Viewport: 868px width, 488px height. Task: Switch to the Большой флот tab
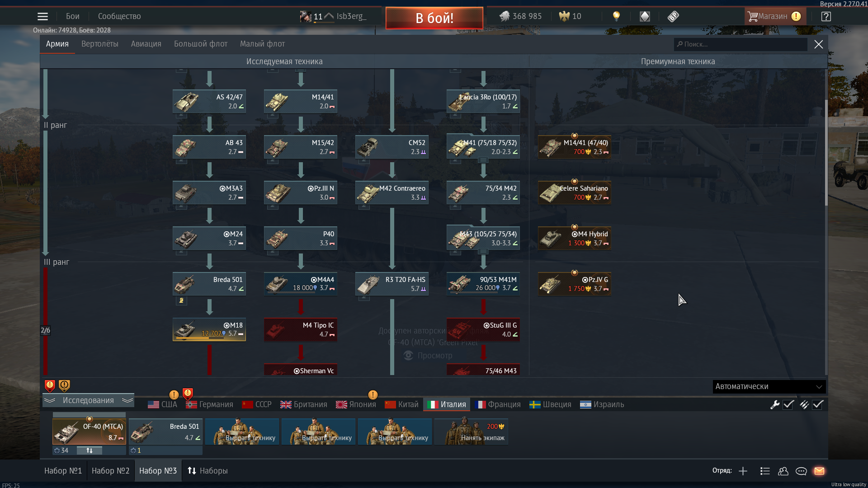(x=201, y=44)
